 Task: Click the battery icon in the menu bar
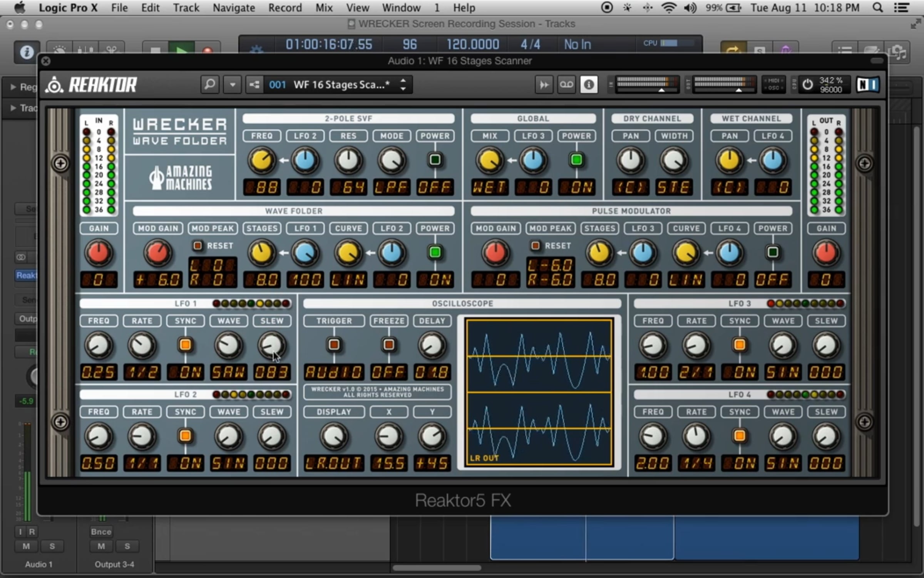click(733, 7)
